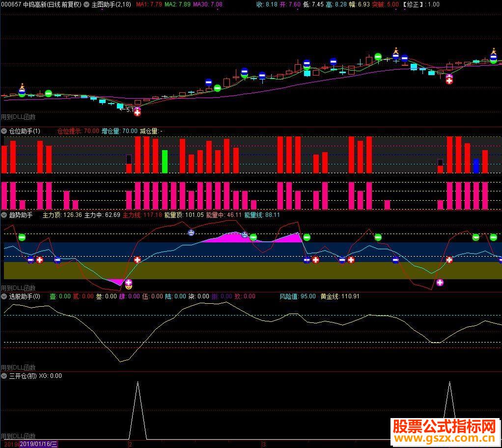Click the 主力线: 117.18 readout
Screen dimensions: 502x448
142,215
